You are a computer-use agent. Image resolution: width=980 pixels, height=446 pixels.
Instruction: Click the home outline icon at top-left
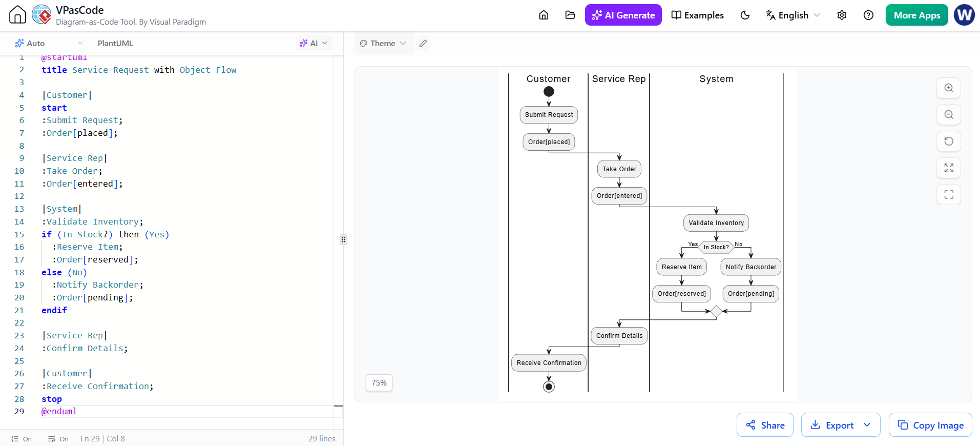point(17,15)
